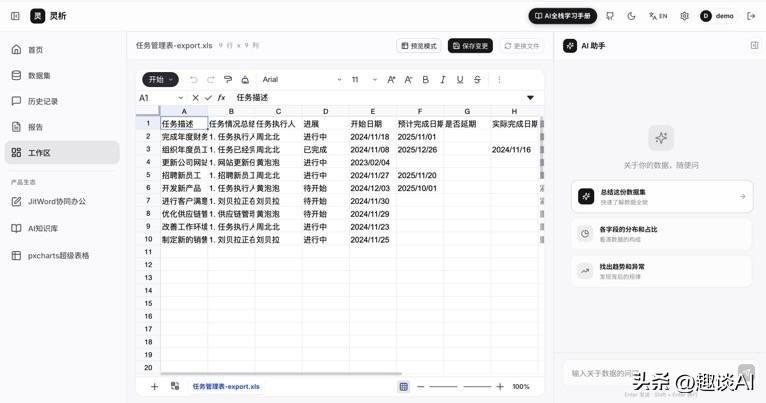The width and height of the screenshot is (766, 403).
Task: Expand the formula bar with triangle arrow
Action: (x=530, y=98)
